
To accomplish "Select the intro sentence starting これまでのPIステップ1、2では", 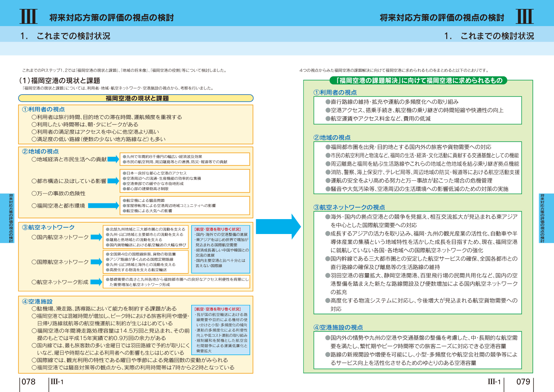I will 124,70.
